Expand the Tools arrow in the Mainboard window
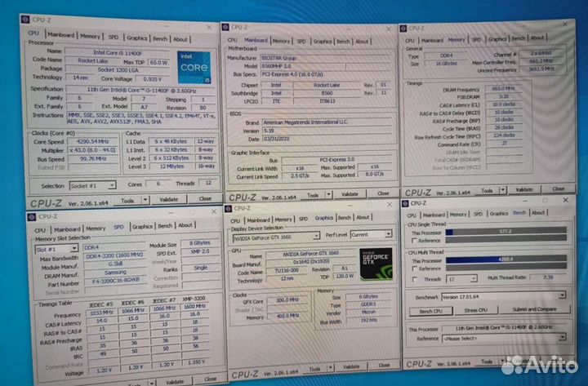 [x=328, y=194]
